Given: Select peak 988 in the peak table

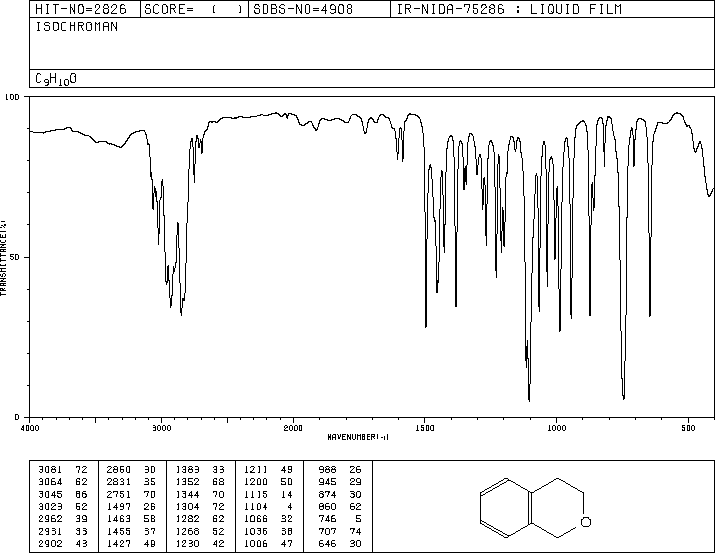Looking at the screenshot, I should [x=327, y=470].
